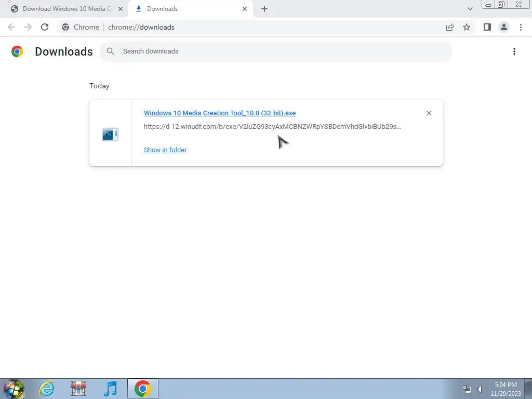Open the Chrome profile avatar
The width and height of the screenshot is (532, 399).
click(504, 27)
